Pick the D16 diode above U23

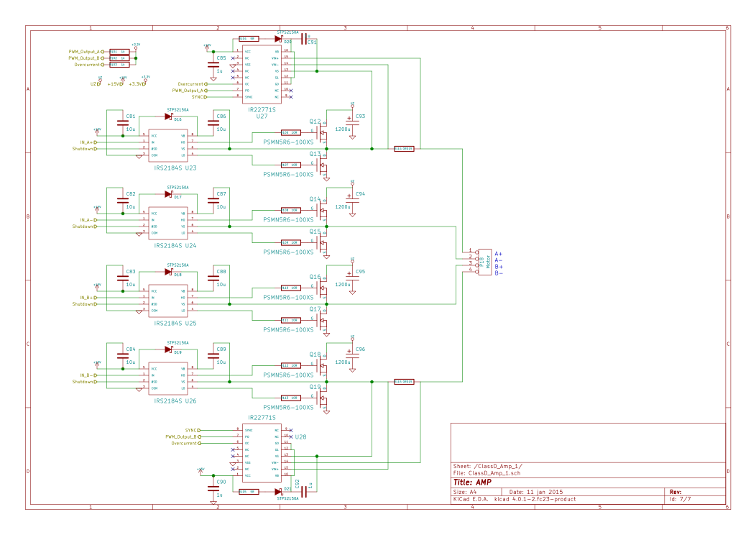pyautogui.click(x=169, y=116)
